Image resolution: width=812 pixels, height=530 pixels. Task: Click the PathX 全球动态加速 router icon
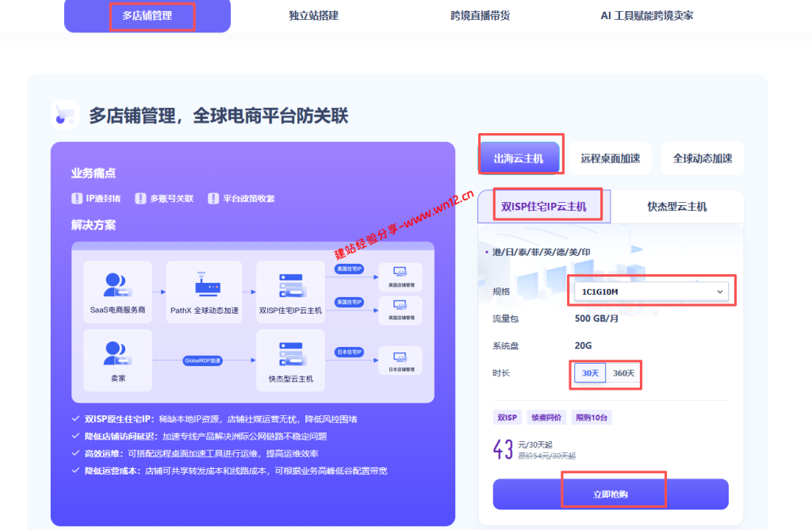click(207, 284)
